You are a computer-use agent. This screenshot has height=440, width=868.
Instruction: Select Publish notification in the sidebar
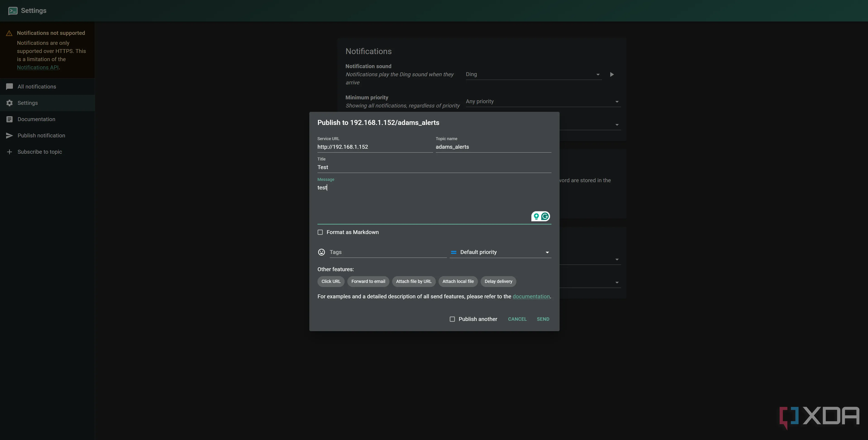[47, 136]
